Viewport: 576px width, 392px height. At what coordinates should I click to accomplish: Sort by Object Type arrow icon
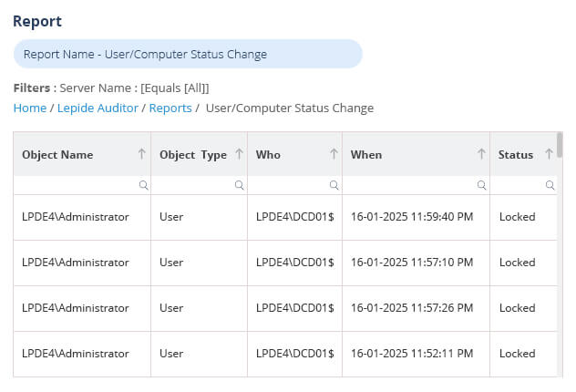[x=239, y=154]
